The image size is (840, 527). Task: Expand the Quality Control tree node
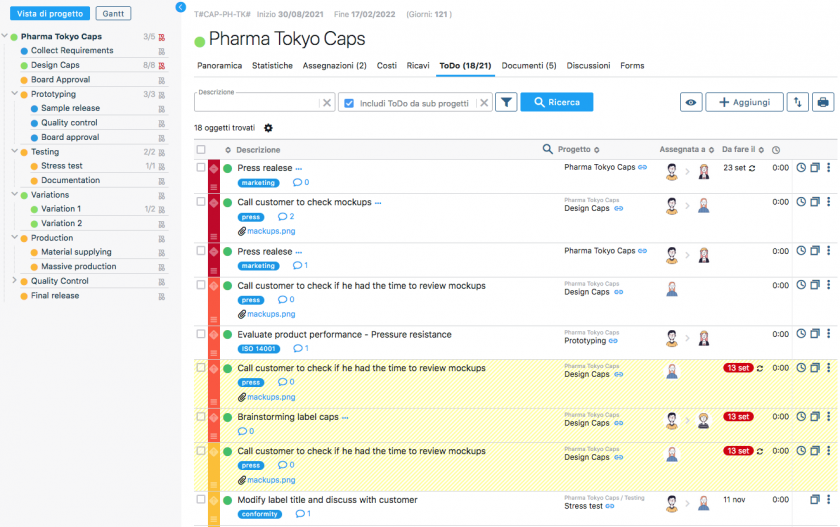[14, 281]
